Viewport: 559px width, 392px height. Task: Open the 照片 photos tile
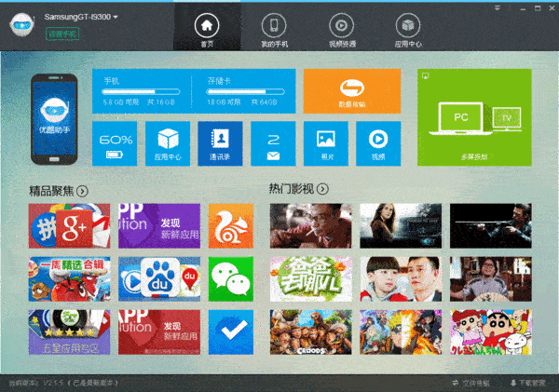pos(326,143)
